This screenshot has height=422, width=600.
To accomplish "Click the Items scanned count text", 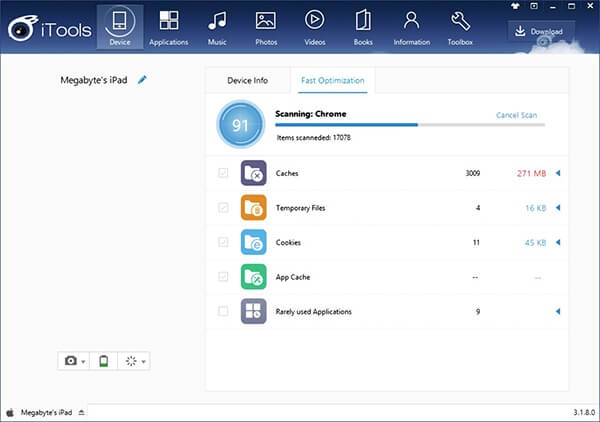I will 313,137.
